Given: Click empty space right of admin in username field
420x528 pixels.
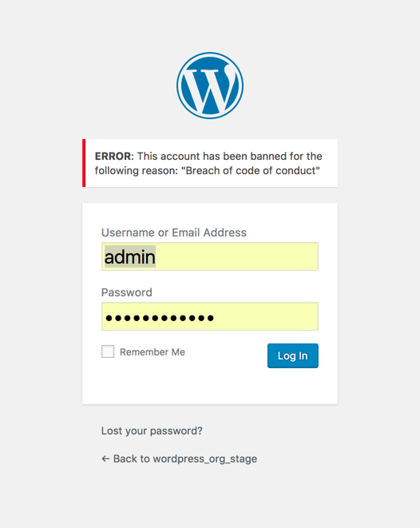Looking at the screenshot, I should (x=237, y=256).
